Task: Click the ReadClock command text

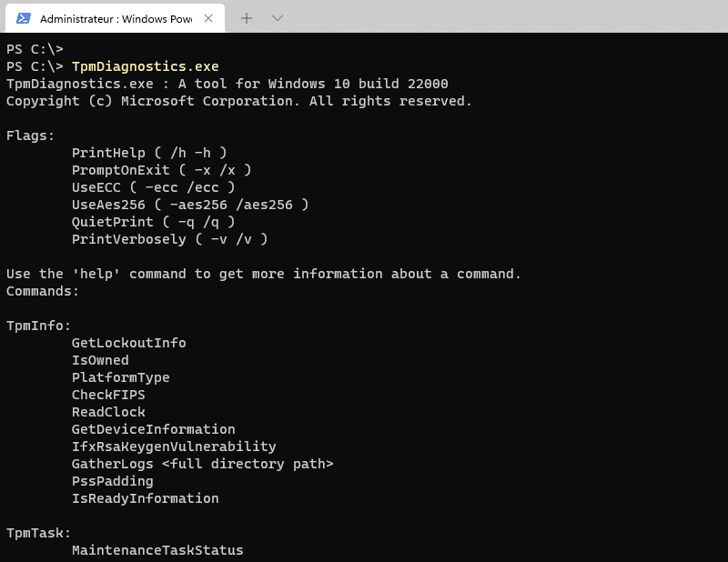Action: point(108,412)
